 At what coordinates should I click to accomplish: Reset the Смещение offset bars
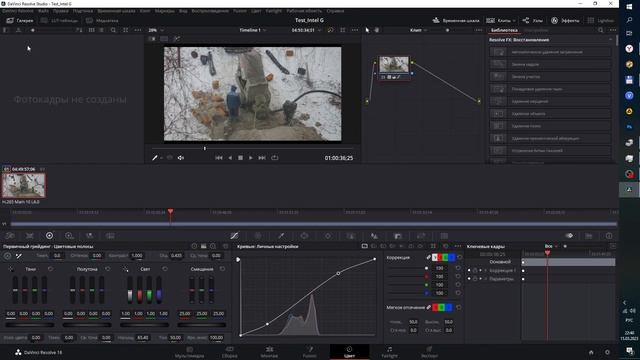coord(222,269)
